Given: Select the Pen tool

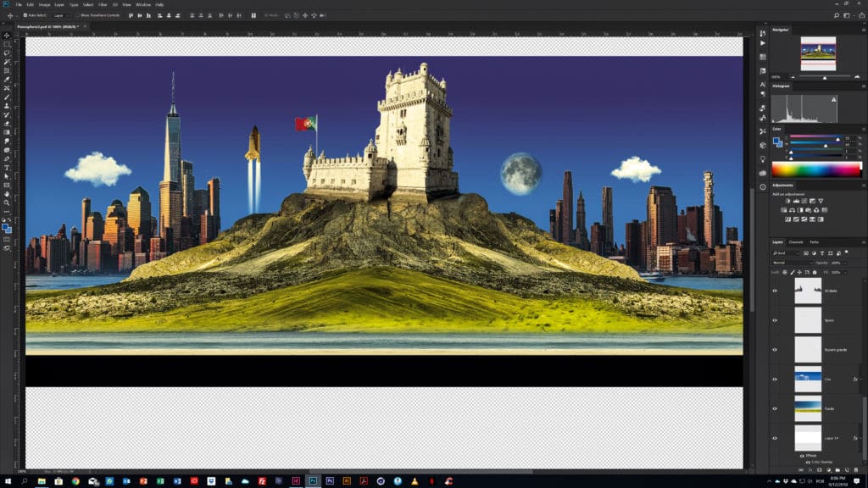Looking at the screenshot, I should point(7,158).
